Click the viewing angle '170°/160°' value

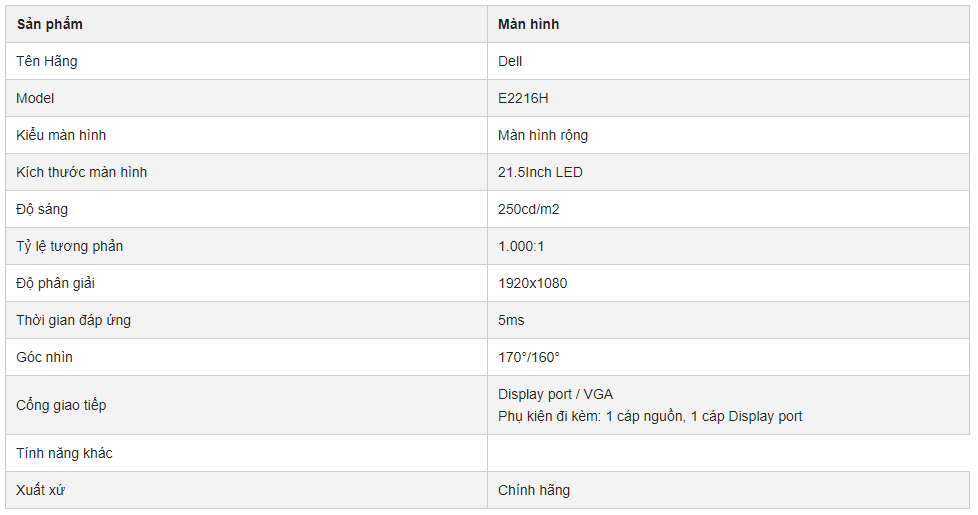(528, 357)
